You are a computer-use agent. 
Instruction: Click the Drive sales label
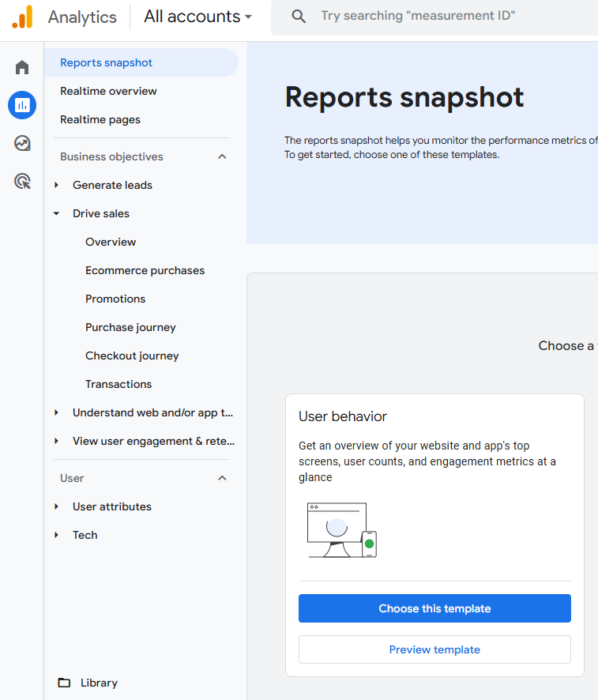point(101,213)
